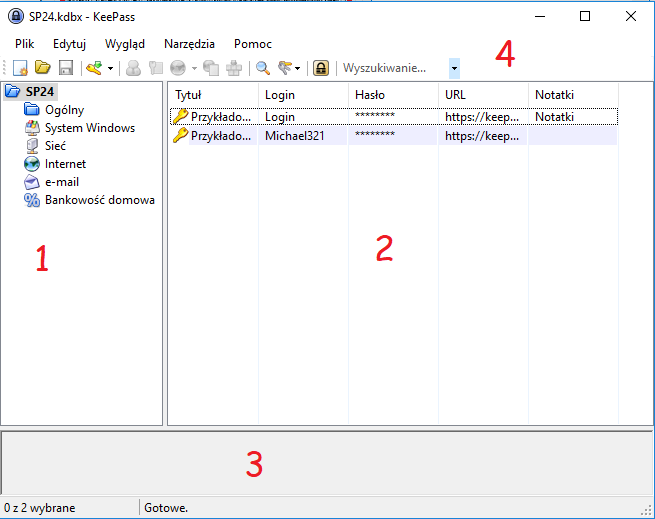The height and width of the screenshot is (519, 655).
Task: Click the Open database folder icon
Action: [43, 68]
